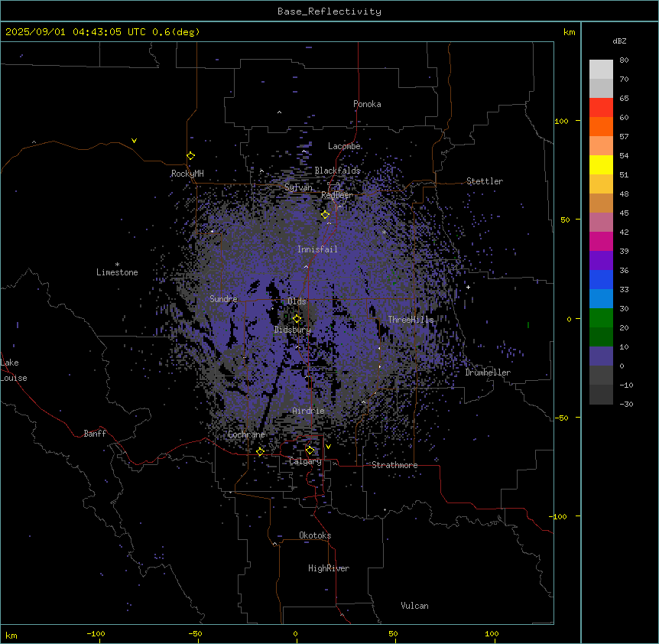Click the Okotoks town label
Image resolution: width=659 pixels, height=644 pixels.
(315, 535)
